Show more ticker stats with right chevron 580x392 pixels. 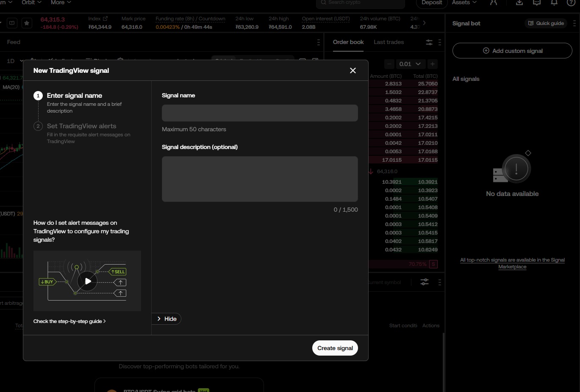pos(424,23)
